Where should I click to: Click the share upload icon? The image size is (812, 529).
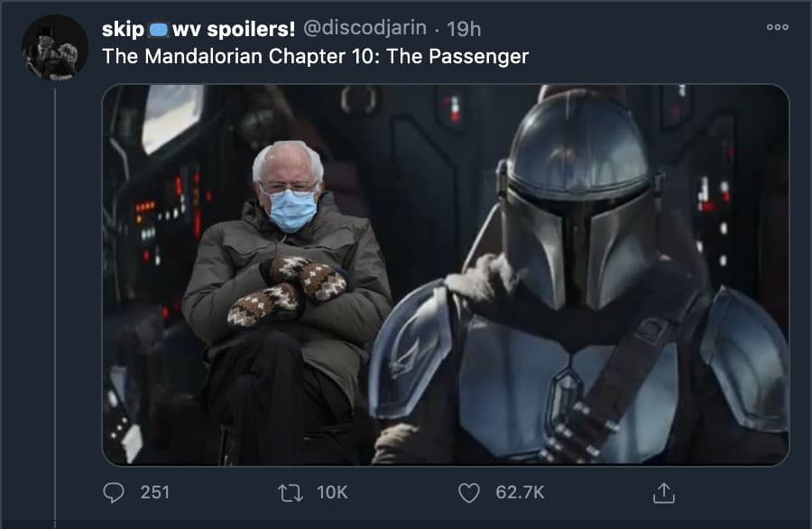pyautogui.click(x=663, y=492)
